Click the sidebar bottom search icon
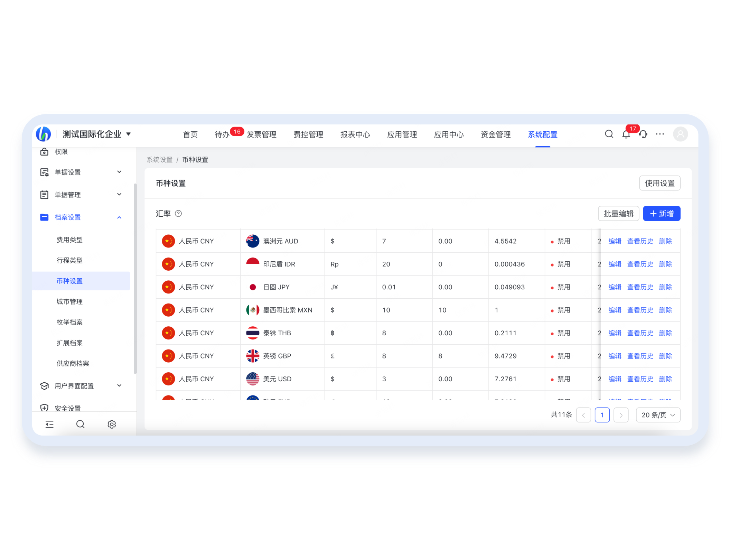730x560 pixels. [80, 424]
